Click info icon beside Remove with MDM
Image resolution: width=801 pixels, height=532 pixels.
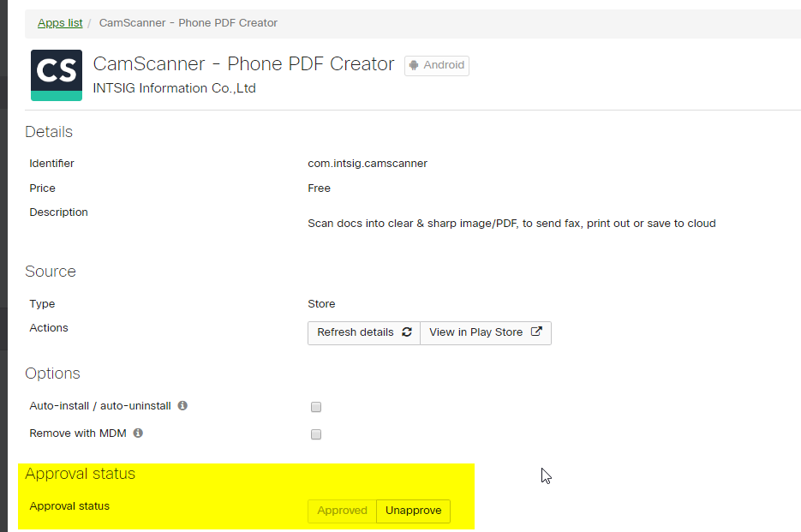coord(138,433)
